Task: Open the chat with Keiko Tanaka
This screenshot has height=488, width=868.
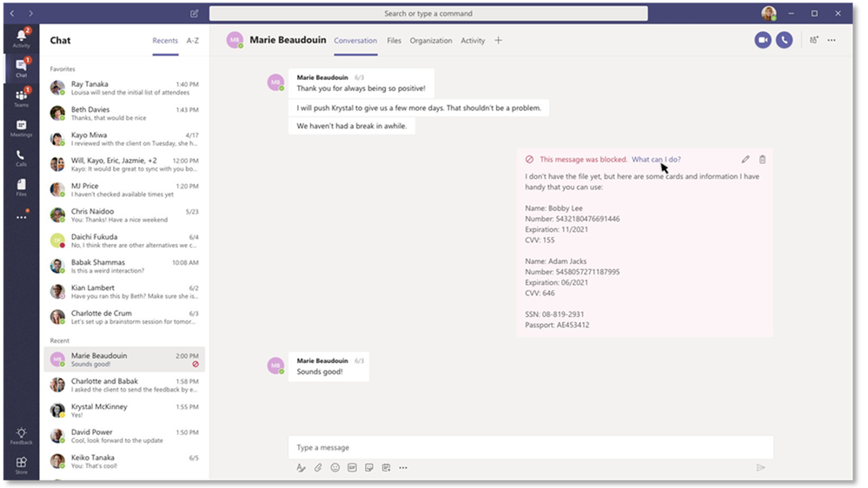Action: (124, 461)
